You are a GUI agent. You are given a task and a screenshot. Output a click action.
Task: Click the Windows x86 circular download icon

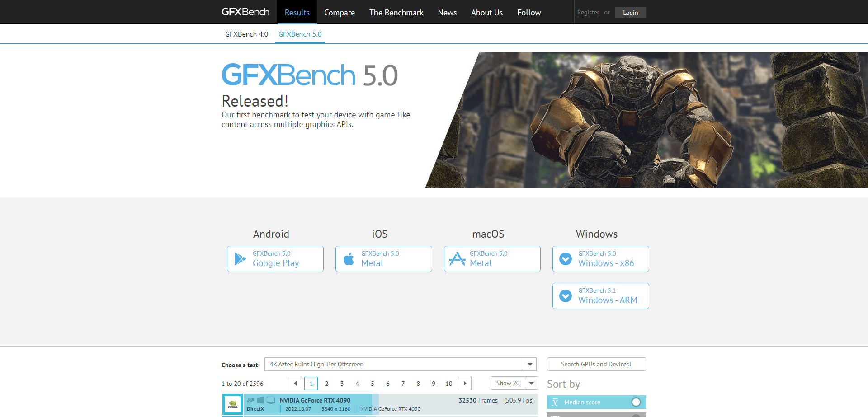pos(566,258)
